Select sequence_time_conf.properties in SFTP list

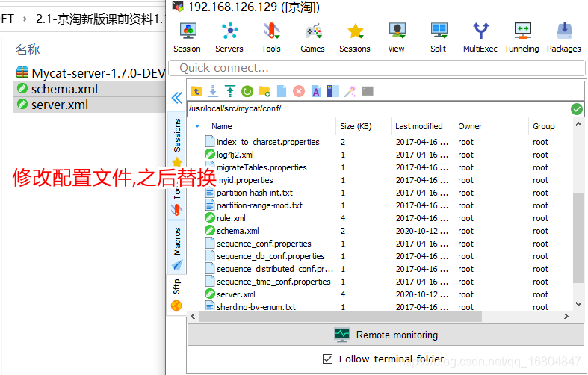pyautogui.click(x=273, y=282)
